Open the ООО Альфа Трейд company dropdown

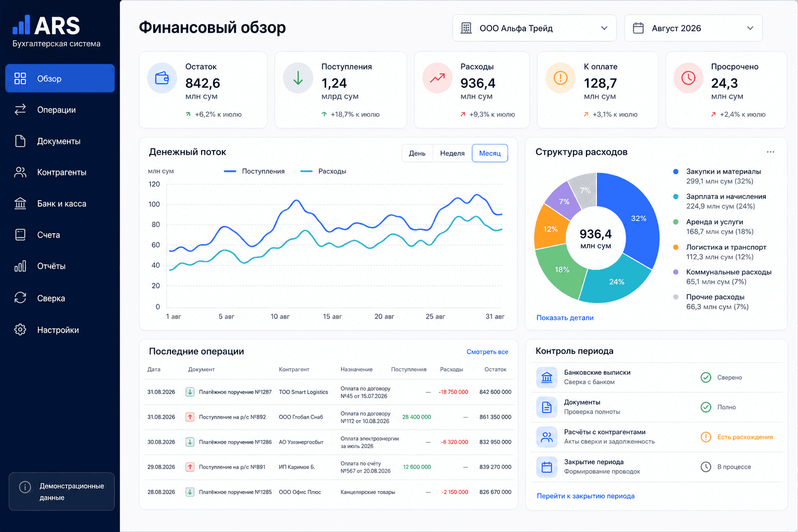click(535, 28)
